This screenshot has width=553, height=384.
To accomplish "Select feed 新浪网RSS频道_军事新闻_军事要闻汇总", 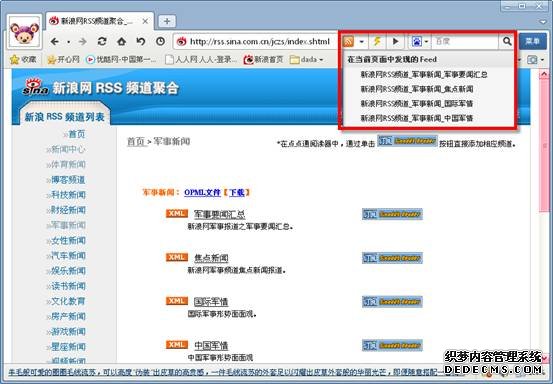I will [x=424, y=74].
